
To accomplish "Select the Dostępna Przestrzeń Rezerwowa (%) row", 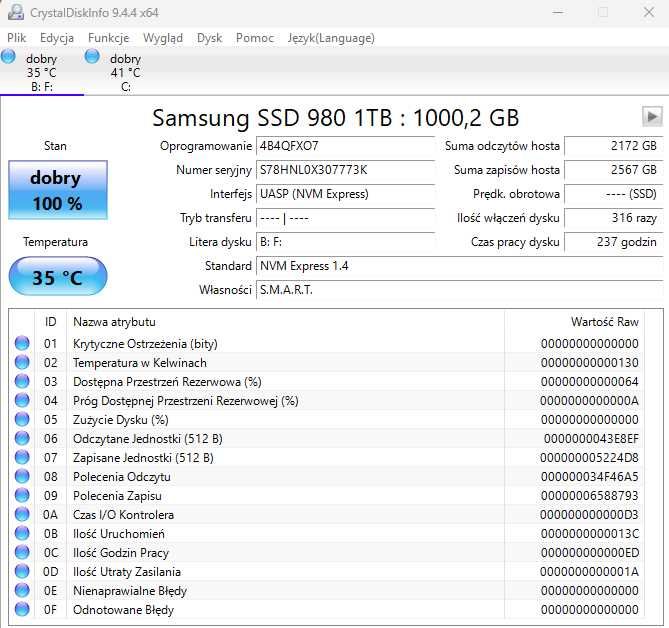I will click(327, 381).
